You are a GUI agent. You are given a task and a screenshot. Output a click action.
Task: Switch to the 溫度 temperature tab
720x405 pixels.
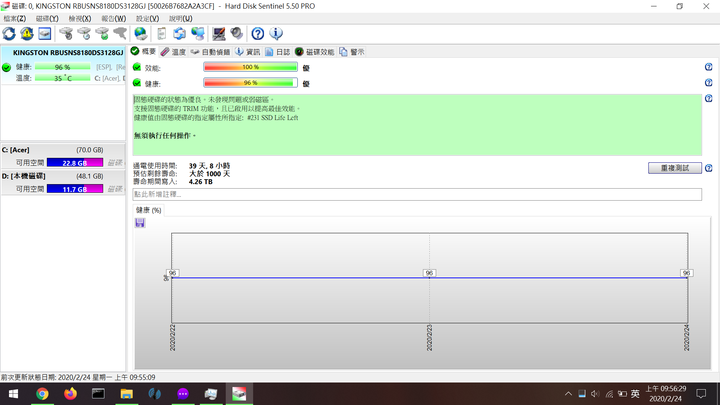pos(174,52)
